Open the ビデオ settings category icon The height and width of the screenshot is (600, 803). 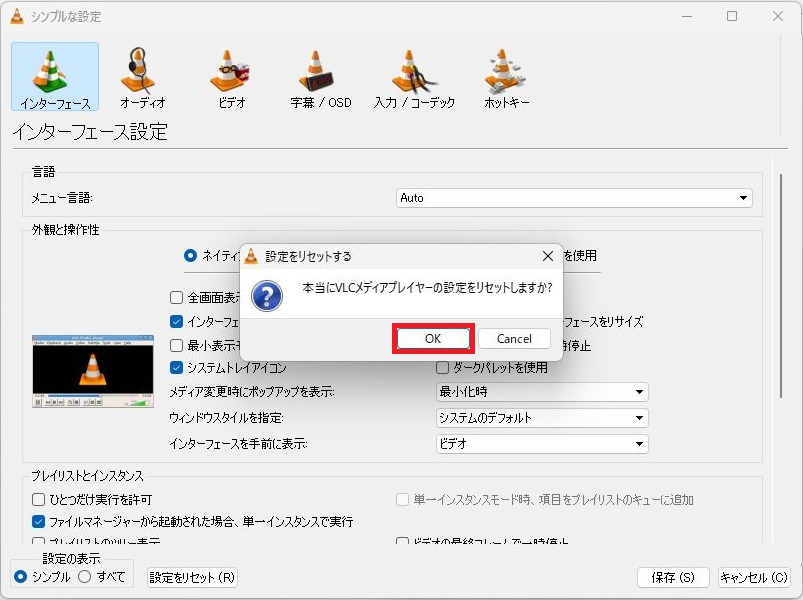pyautogui.click(x=232, y=76)
